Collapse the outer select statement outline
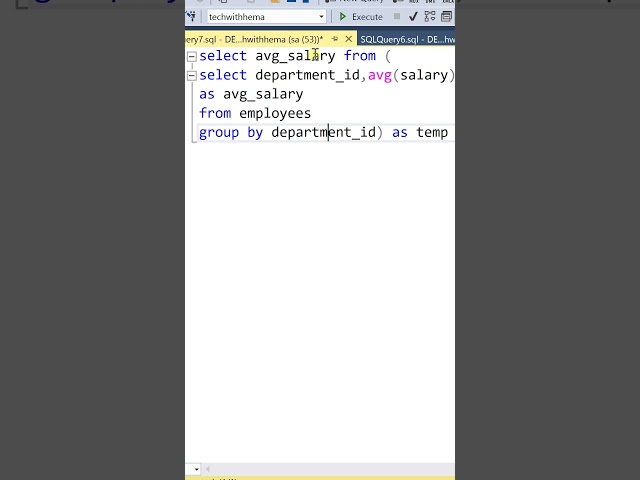Screen dimensions: 640x480 click(191, 56)
